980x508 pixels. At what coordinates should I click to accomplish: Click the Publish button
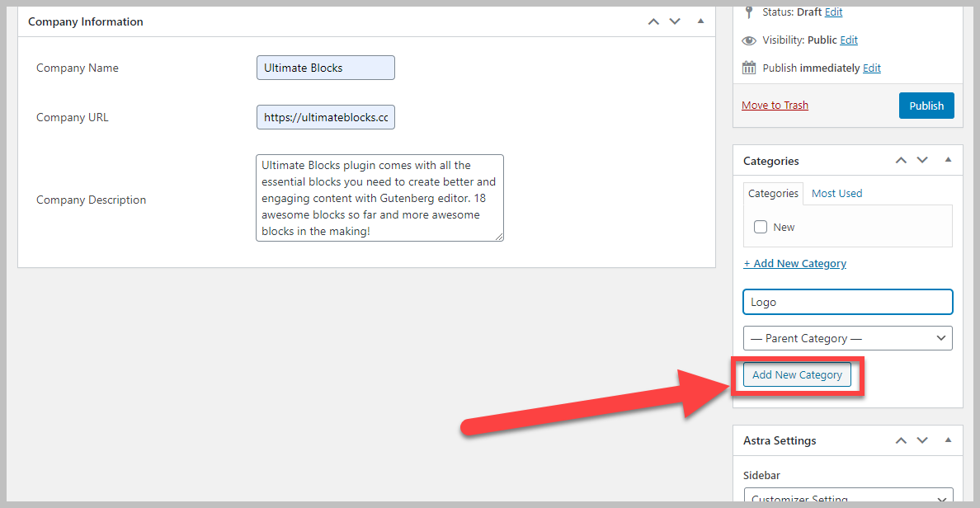point(926,106)
